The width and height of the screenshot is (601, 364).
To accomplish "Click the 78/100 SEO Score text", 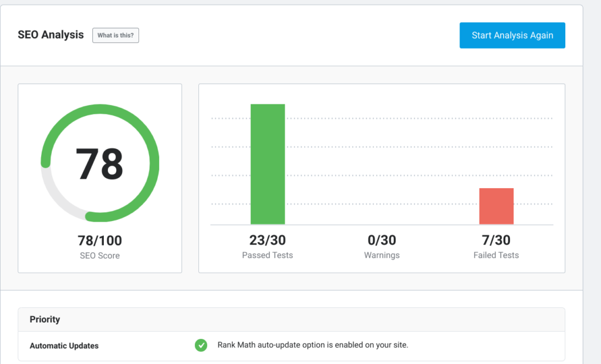I will click(x=100, y=240).
